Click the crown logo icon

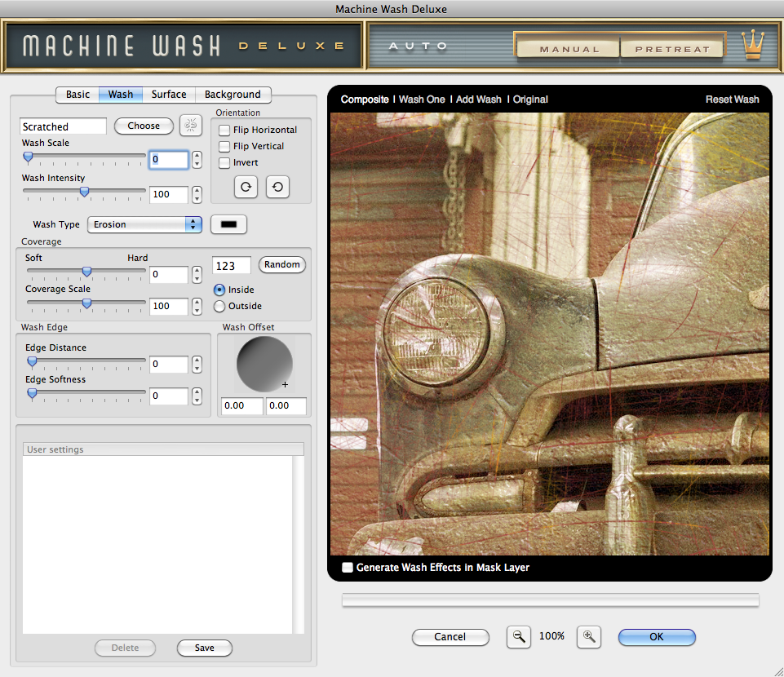(752, 45)
